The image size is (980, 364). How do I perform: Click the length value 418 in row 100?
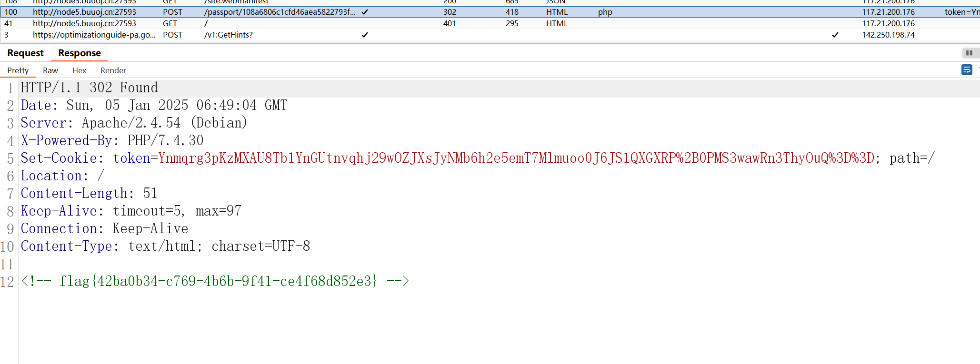pos(512,12)
